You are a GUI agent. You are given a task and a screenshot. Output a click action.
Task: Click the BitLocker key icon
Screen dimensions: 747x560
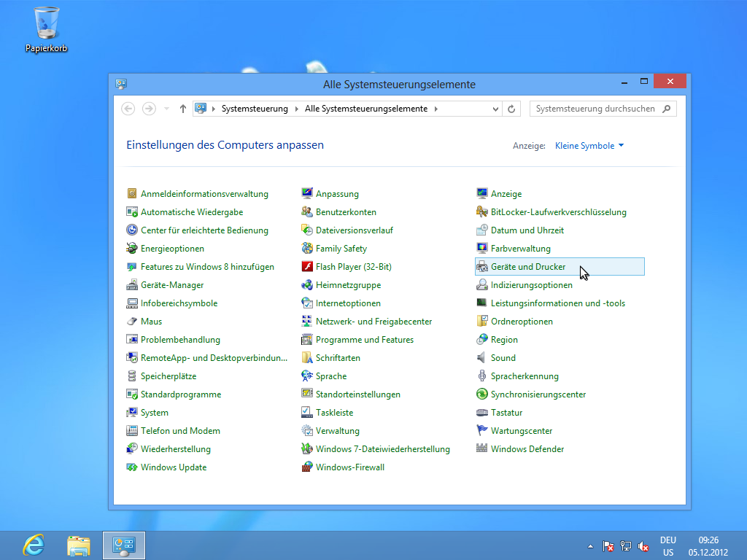482,211
